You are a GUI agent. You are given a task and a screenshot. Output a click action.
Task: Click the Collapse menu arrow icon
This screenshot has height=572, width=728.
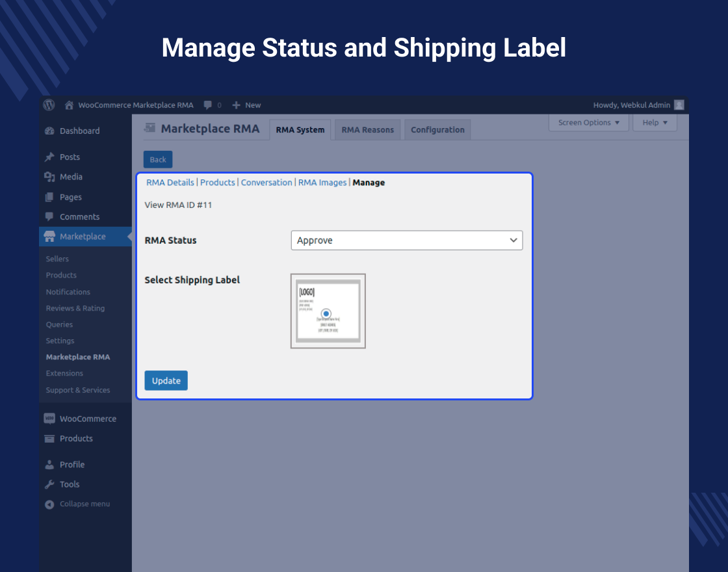49,503
